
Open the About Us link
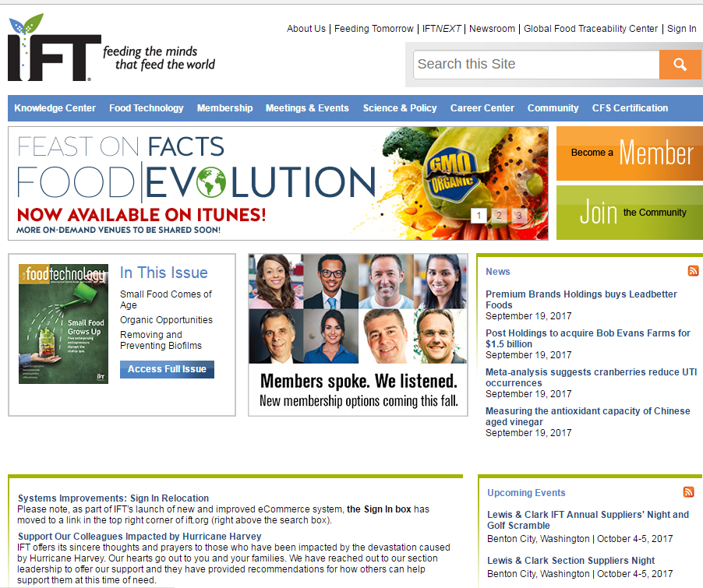(x=306, y=29)
